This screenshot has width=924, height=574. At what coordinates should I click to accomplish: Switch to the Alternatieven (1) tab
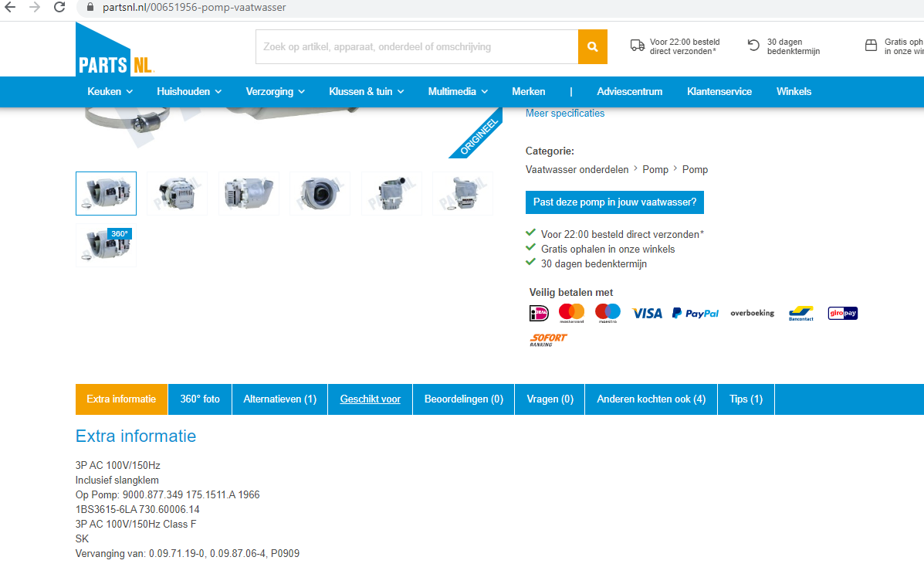tap(280, 399)
